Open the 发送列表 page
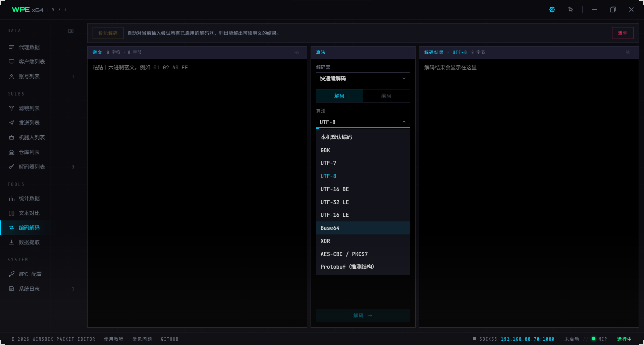The image size is (644, 345). (x=41, y=123)
